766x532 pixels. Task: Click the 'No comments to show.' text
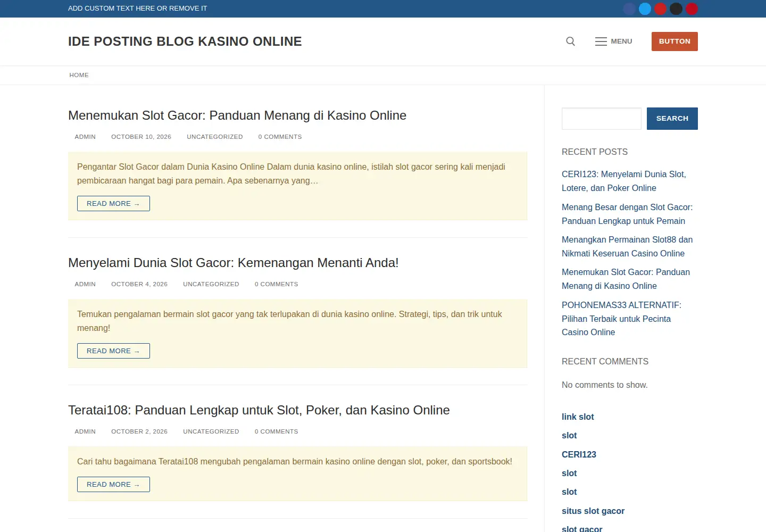(605, 385)
